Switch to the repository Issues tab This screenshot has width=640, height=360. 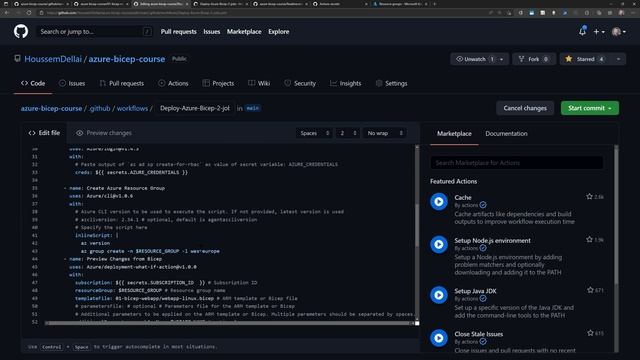[x=72, y=83]
